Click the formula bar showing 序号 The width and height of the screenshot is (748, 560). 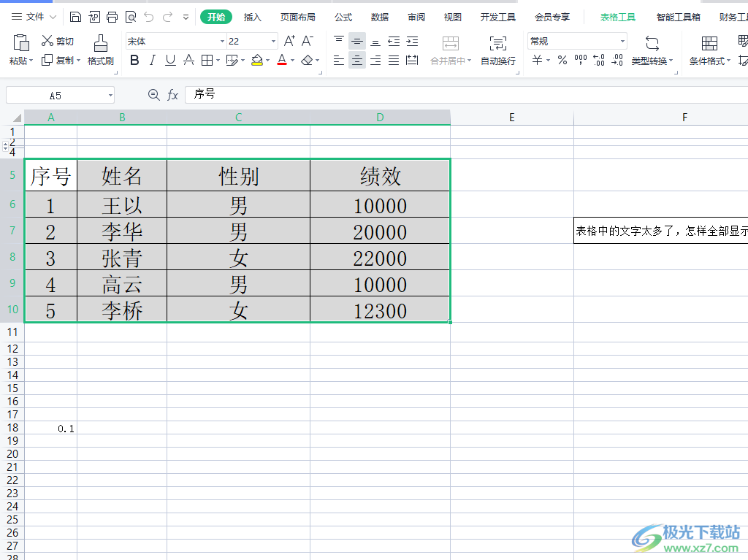466,94
